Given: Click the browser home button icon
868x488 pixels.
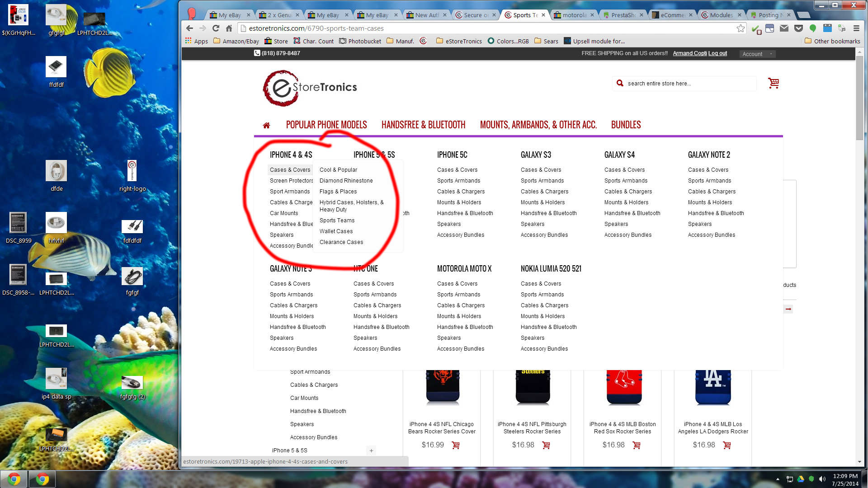Looking at the screenshot, I should coord(229,28).
